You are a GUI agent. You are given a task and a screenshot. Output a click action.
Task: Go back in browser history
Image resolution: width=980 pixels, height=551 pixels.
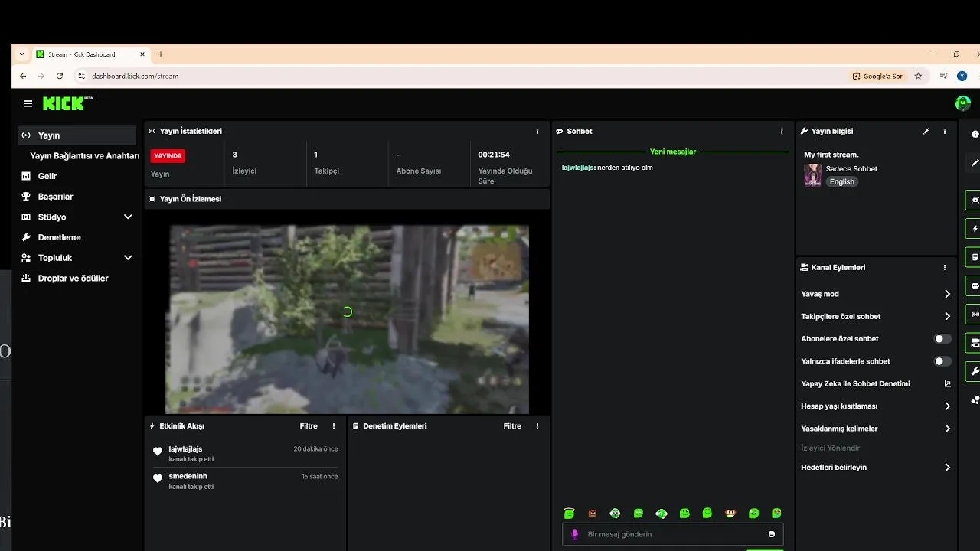click(x=23, y=77)
